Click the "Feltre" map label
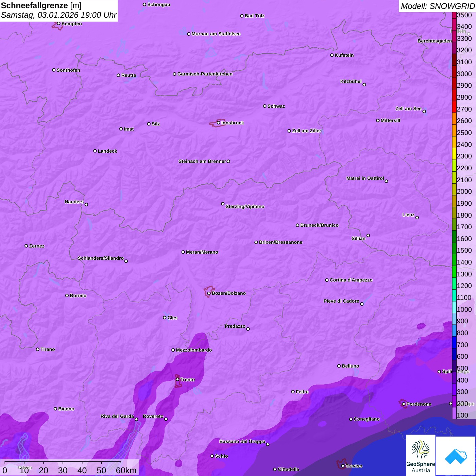Image resolution: width=476 pixels, height=476 pixels. [302, 392]
